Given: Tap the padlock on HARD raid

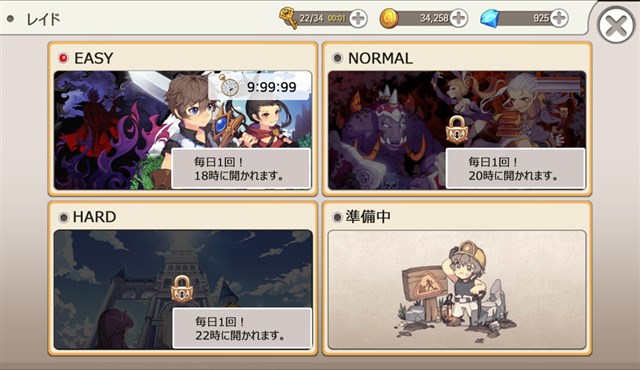Looking at the screenshot, I should pos(182,289).
